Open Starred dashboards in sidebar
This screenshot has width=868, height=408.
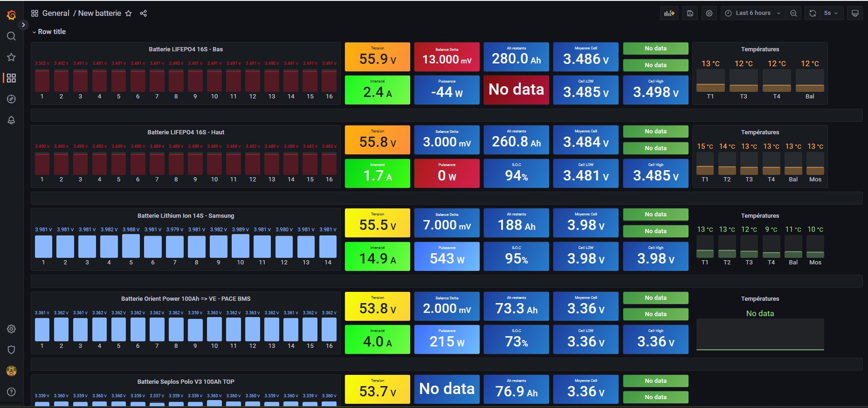point(11,57)
